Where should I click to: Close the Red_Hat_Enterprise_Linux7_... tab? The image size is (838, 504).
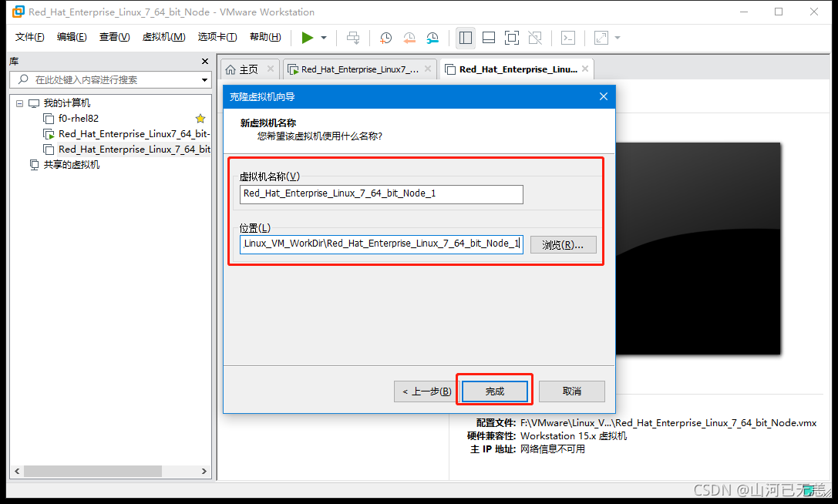428,69
